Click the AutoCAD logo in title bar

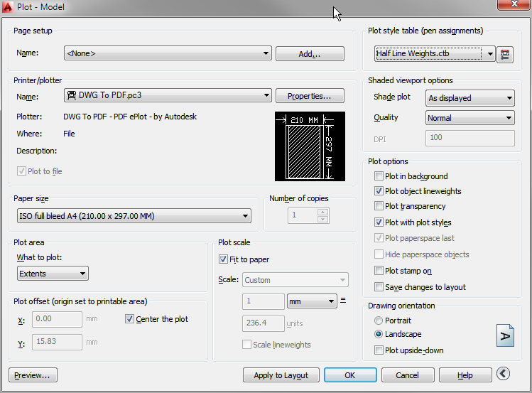point(8,7)
